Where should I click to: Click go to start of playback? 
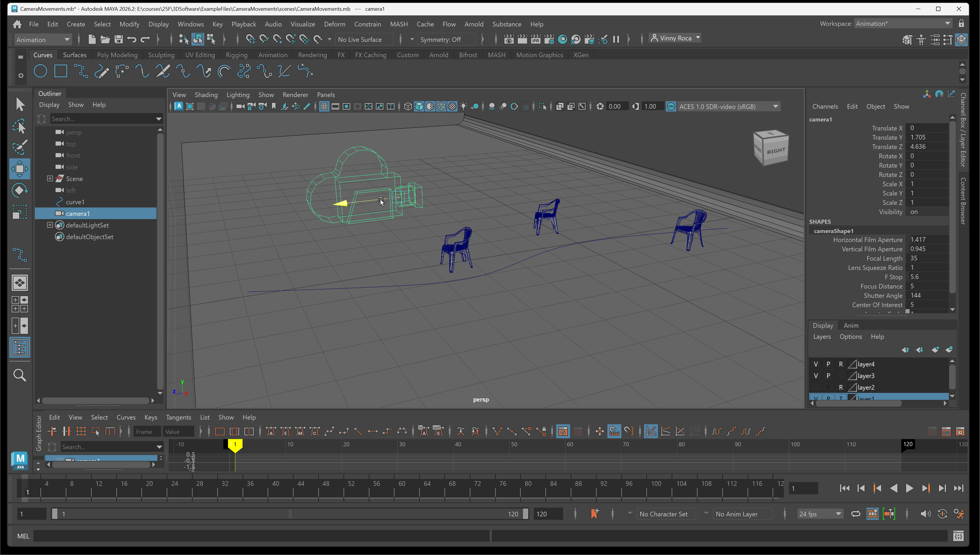(844, 488)
